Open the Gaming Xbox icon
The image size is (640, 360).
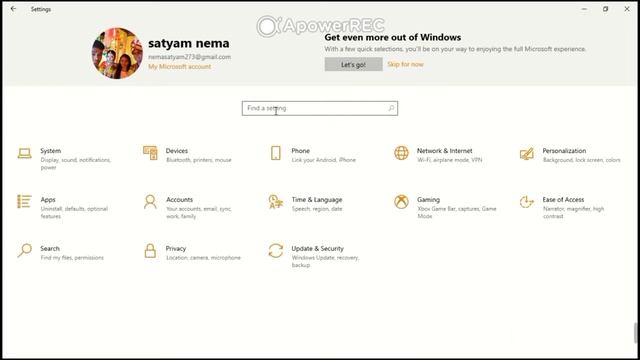401,202
